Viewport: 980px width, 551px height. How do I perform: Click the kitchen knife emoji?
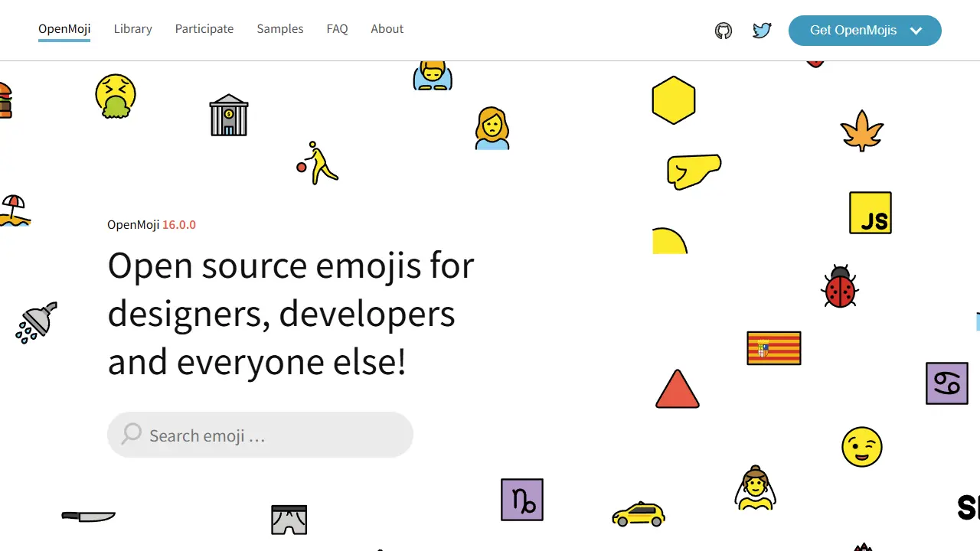coord(89,517)
